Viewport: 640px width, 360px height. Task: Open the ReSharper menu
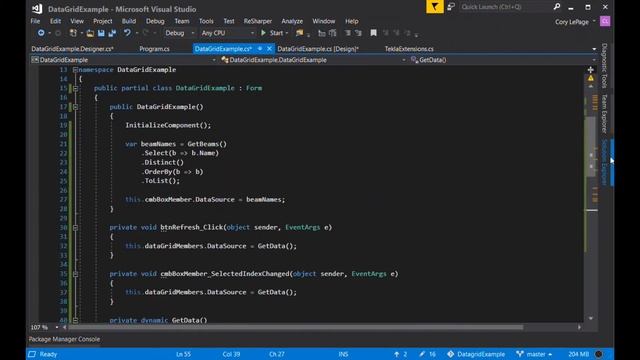[x=258, y=21]
